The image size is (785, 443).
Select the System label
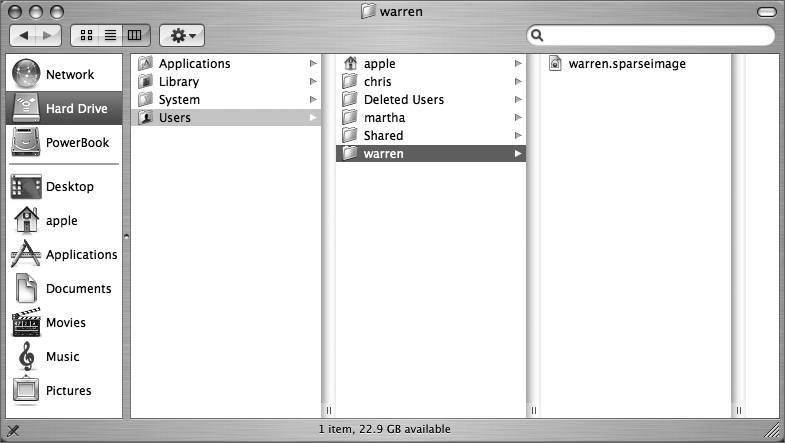[179, 100]
